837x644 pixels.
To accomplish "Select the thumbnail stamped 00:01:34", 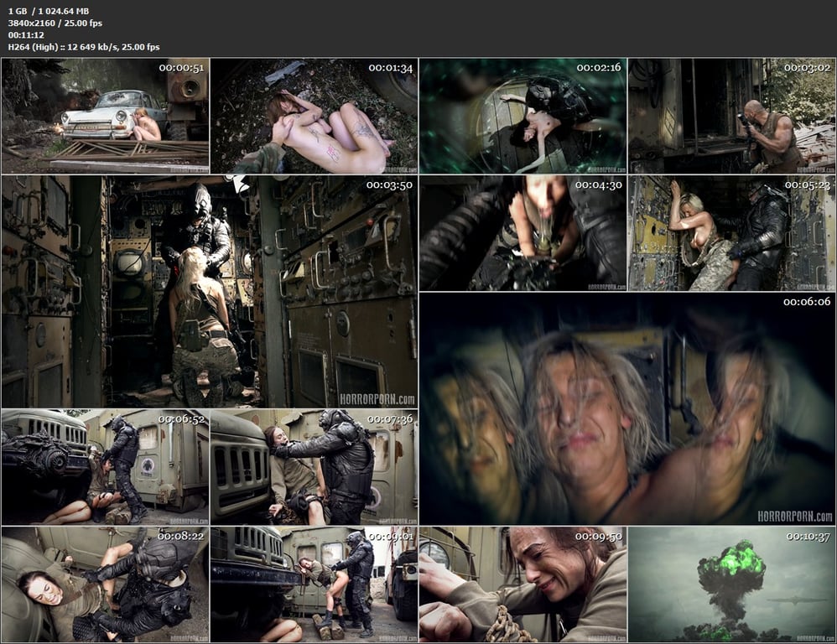I will [x=315, y=116].
